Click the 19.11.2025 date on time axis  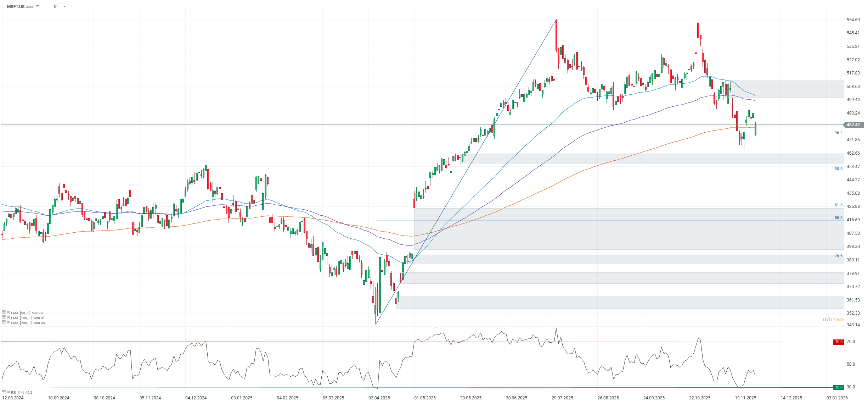pyautogui.click(x=745, y=398)
